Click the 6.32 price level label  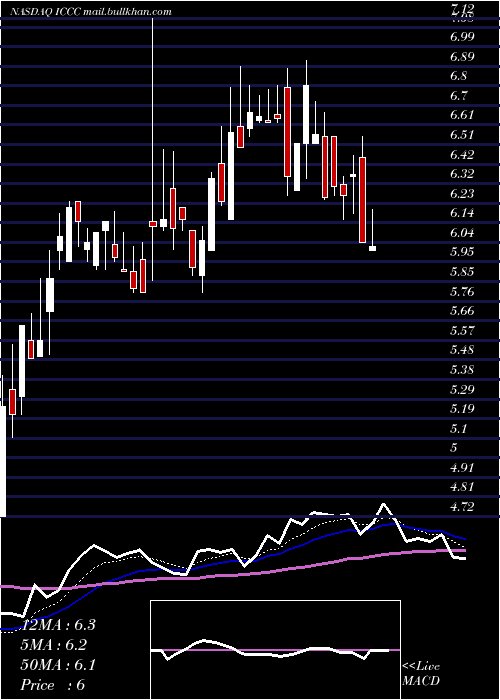463,174
